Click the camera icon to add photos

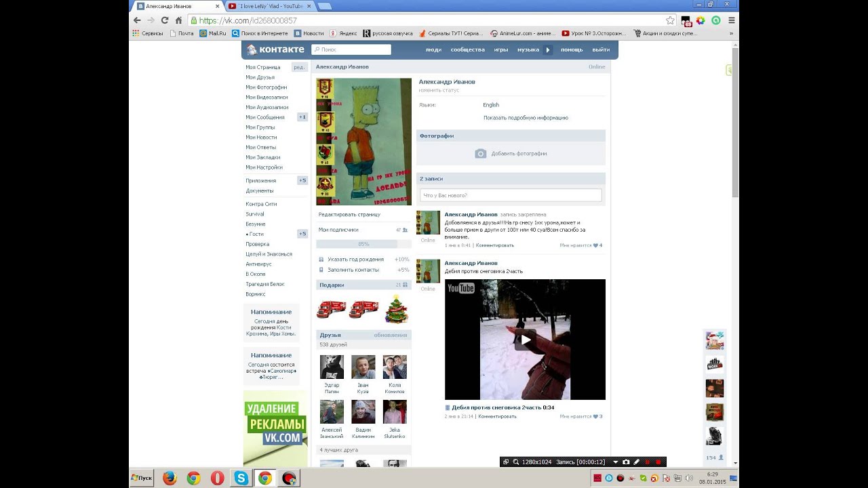coord(480,154)
